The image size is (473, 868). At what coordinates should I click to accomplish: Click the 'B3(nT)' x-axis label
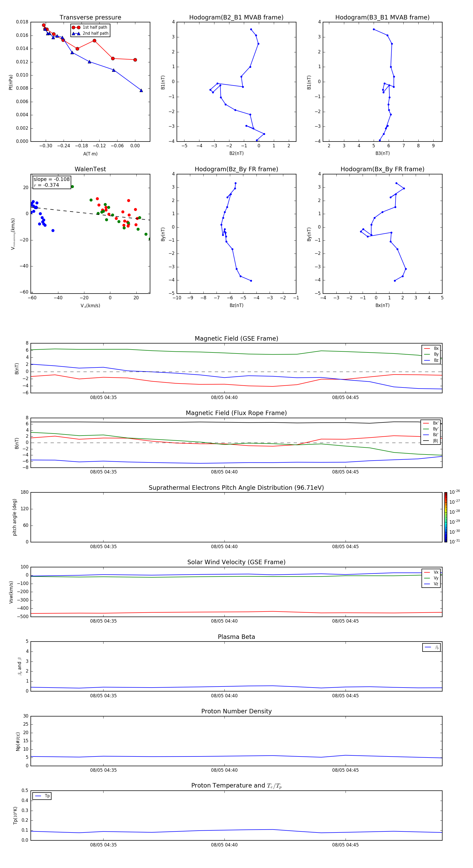[x=382, y=153]
